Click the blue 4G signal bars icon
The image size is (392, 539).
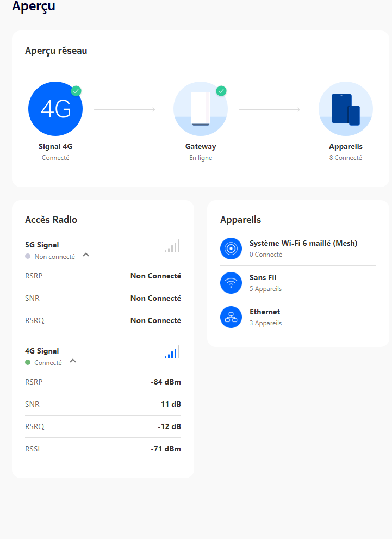[172, 352]
